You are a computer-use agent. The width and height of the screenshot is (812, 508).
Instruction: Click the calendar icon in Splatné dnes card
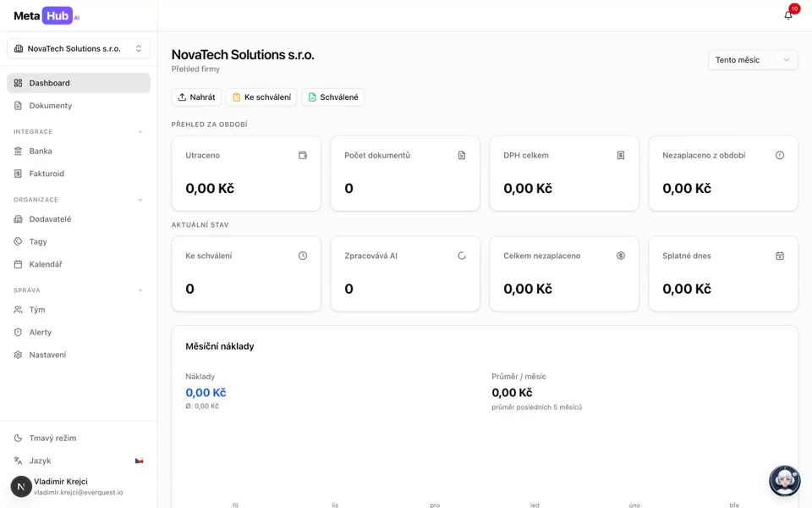pos(780,256)
